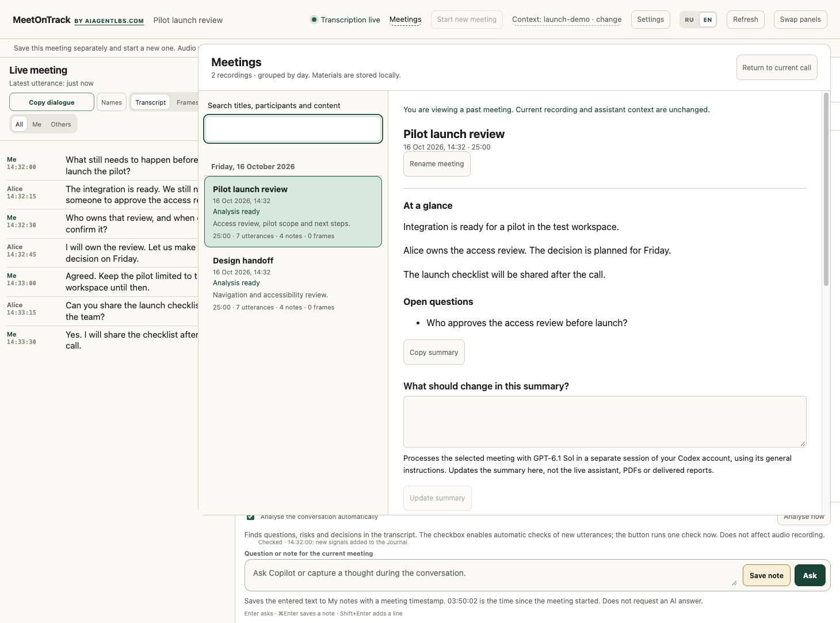Open the aiagentlbs.com link

109,21
